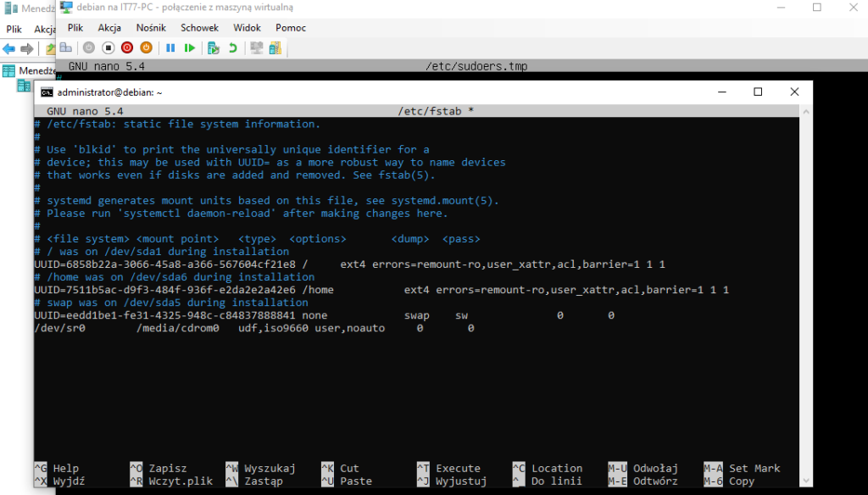Turn off the VM with the black stop icon
Screen dimensions: 868x495
108,48
